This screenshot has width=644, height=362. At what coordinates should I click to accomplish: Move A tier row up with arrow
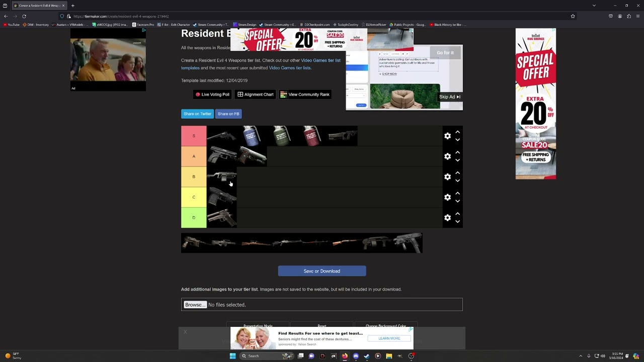tap(457, 152)
